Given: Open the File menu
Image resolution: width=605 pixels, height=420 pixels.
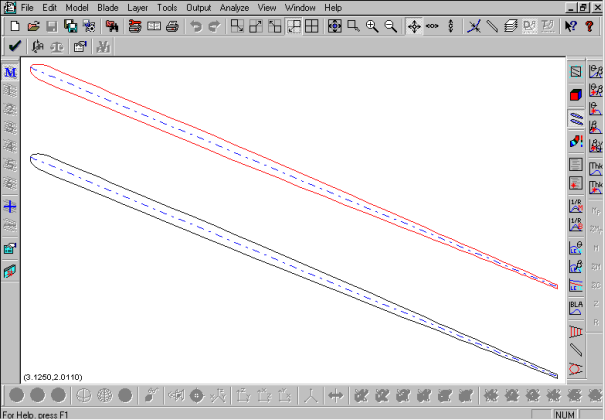Looking at the screenshot, I should [27, 8].
